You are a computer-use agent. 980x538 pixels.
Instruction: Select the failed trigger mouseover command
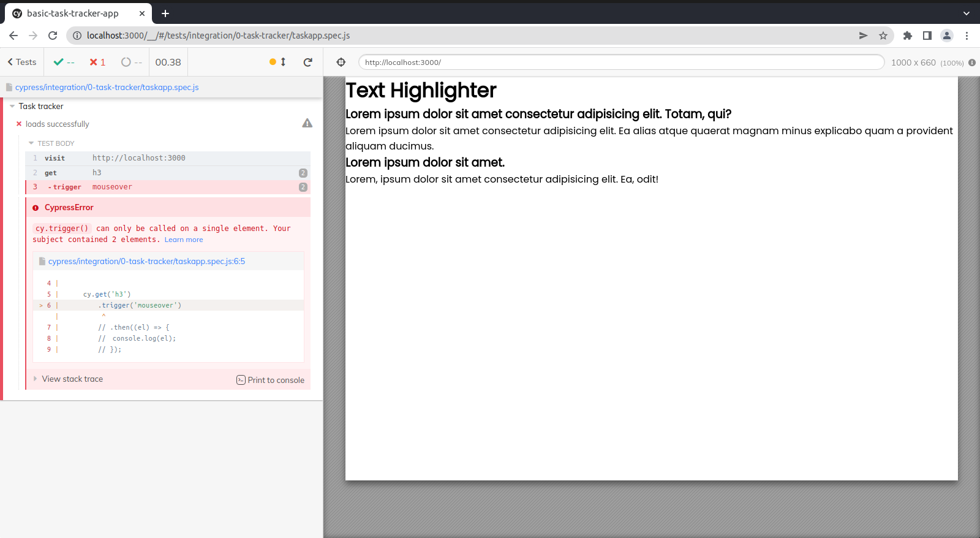click(168, 187)
